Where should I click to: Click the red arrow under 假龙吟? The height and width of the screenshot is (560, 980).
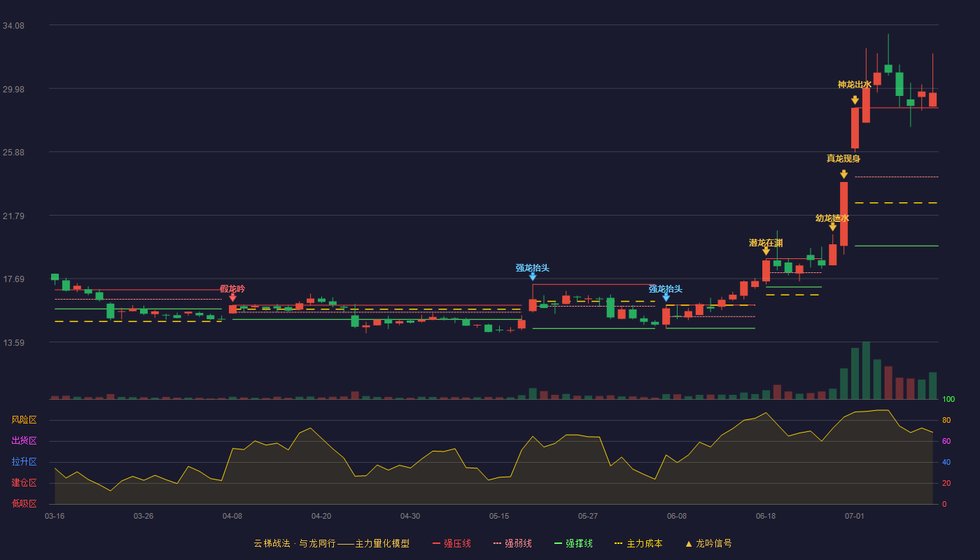click(x=233, y=297)
